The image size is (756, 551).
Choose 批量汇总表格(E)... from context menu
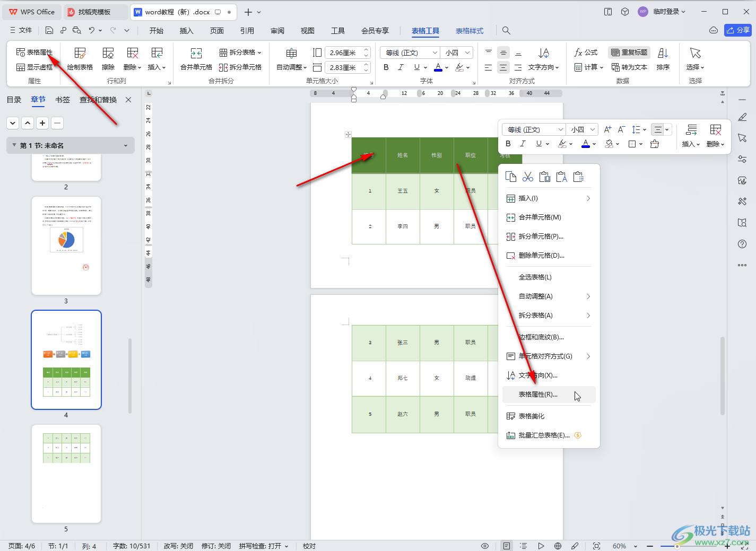pos(549,435)
